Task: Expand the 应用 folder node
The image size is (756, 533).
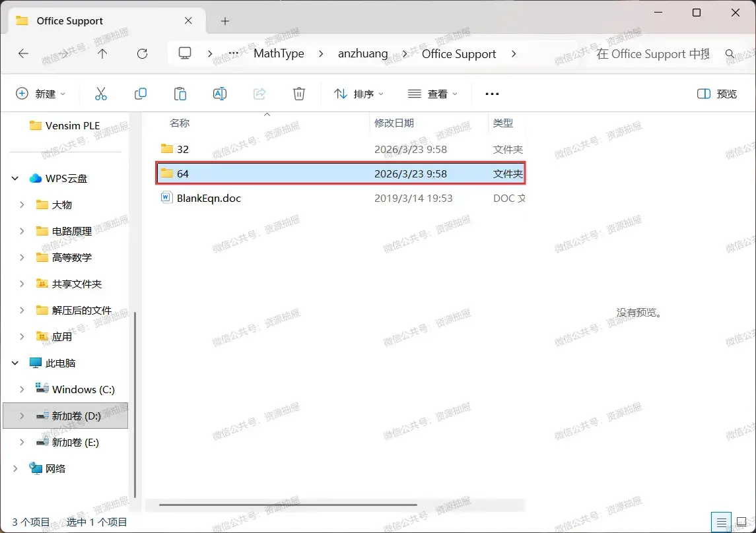Action: pos(22,336)
